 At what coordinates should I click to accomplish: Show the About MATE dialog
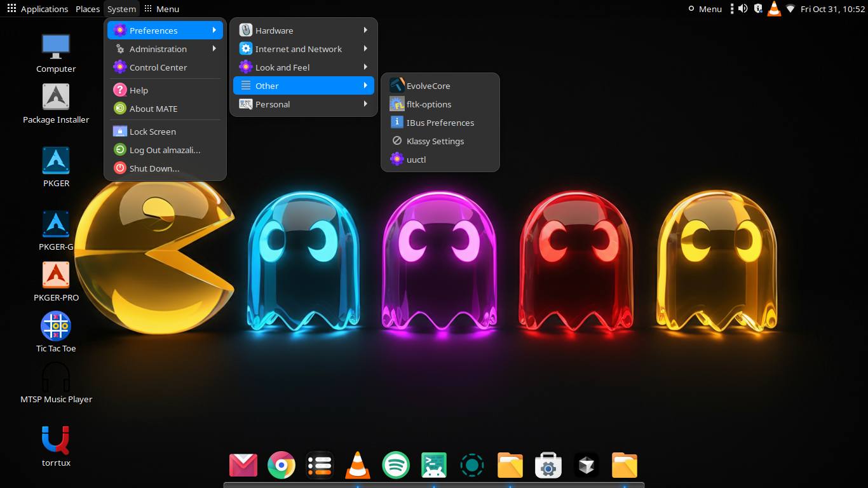click(165, 109)
